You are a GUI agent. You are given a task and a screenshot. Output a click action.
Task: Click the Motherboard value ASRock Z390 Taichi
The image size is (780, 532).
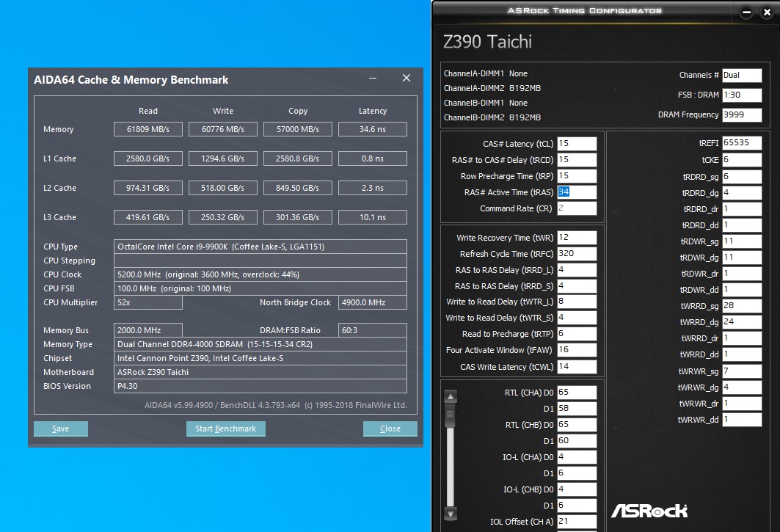(260, 372)
